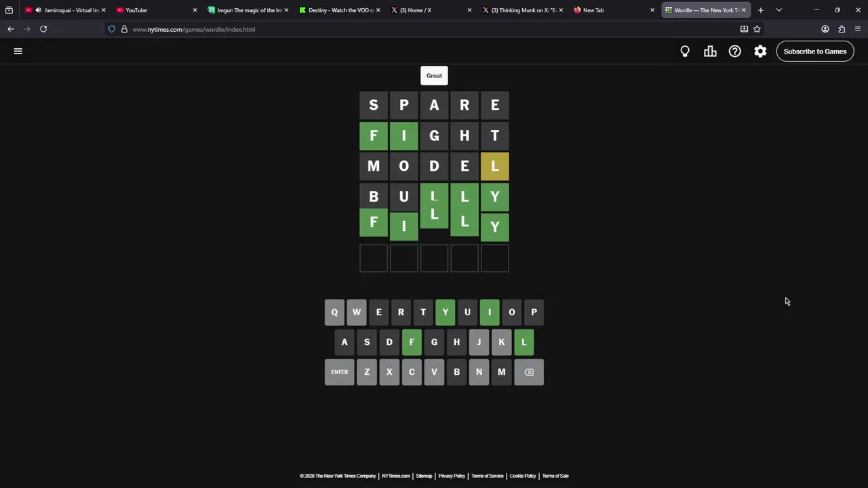868x488 pixels.
Task: Click the Subscribe to Games button
Action: tap(815, 52)
